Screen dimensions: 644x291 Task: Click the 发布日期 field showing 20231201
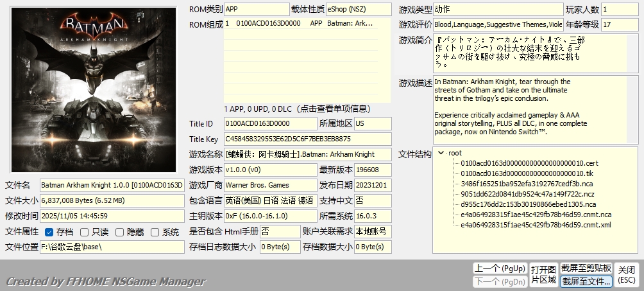pos(373,185)
